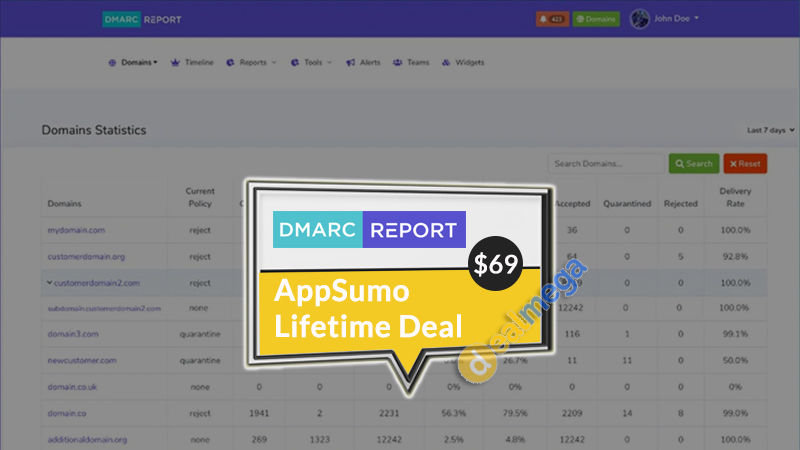Click the pie chart icon beside Reports
The image size is (800, 450).
230,62
